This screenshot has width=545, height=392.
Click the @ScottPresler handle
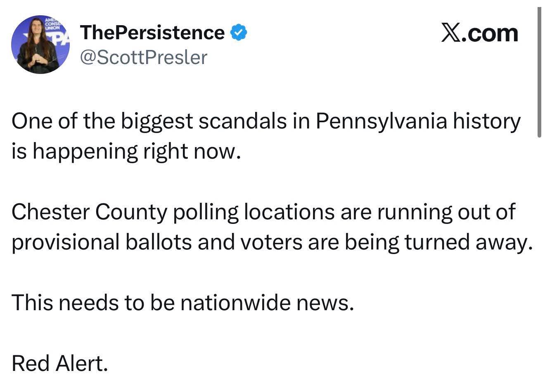pos(143,57)
